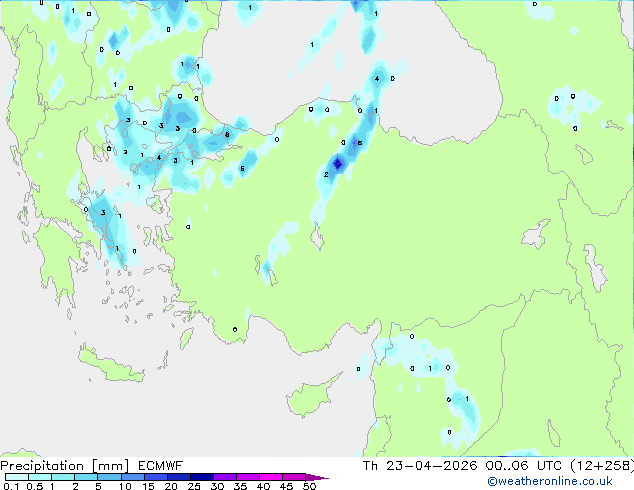
Task: Click the legend value '25'
Action: click(x=194, y=486)
